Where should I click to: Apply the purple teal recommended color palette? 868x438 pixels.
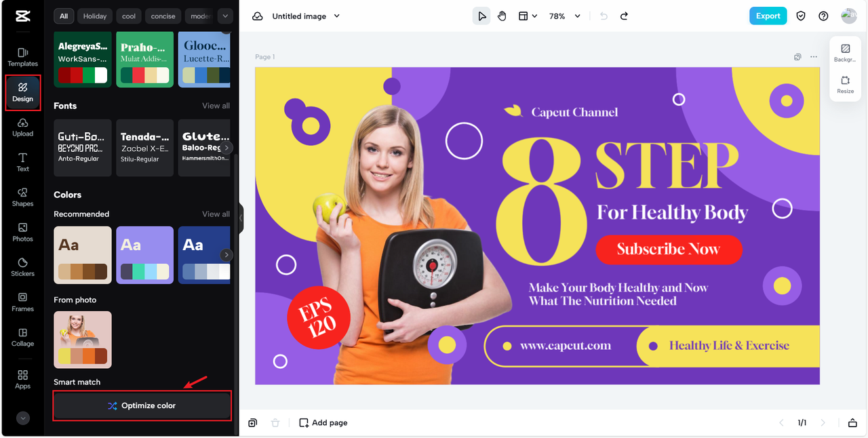pyautogui.click(x=144, y=255)
